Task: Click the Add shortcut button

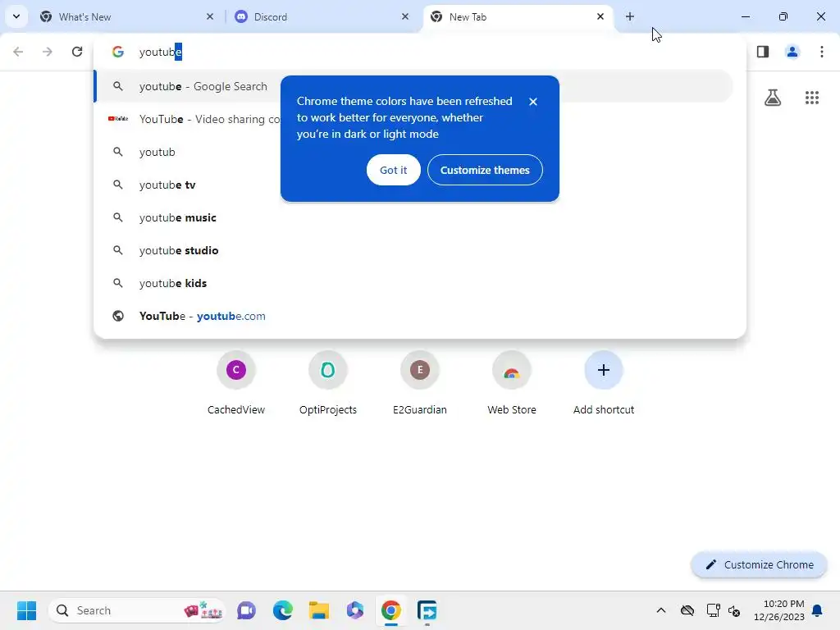Action: [x=604, y=384]
